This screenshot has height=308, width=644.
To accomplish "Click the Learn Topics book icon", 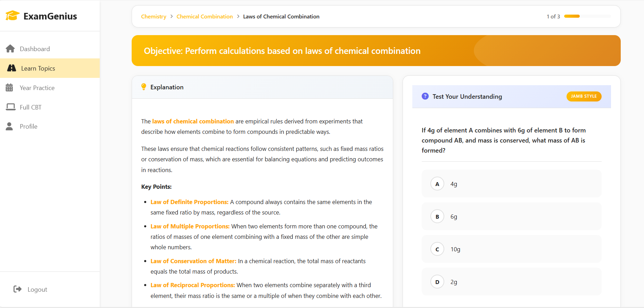I will coord(11,68).
